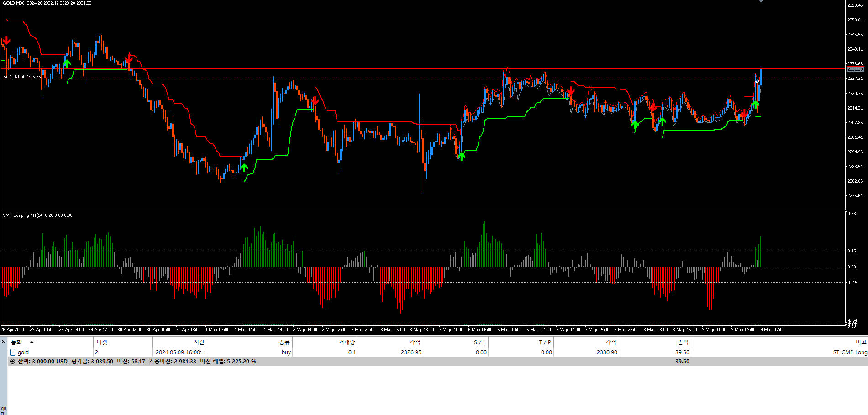Click the gold order document icon
Screen dimensions: 868x415
(13, 352)
